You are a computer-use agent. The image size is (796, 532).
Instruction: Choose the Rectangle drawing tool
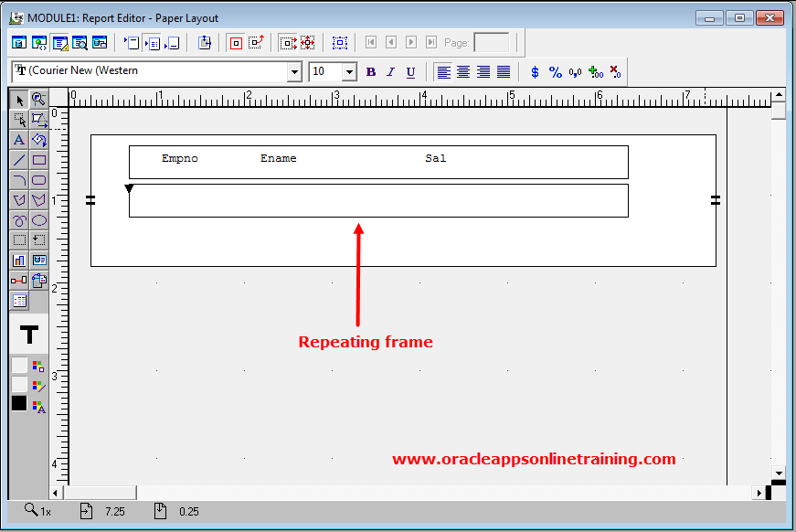click(x=39, y=160)
